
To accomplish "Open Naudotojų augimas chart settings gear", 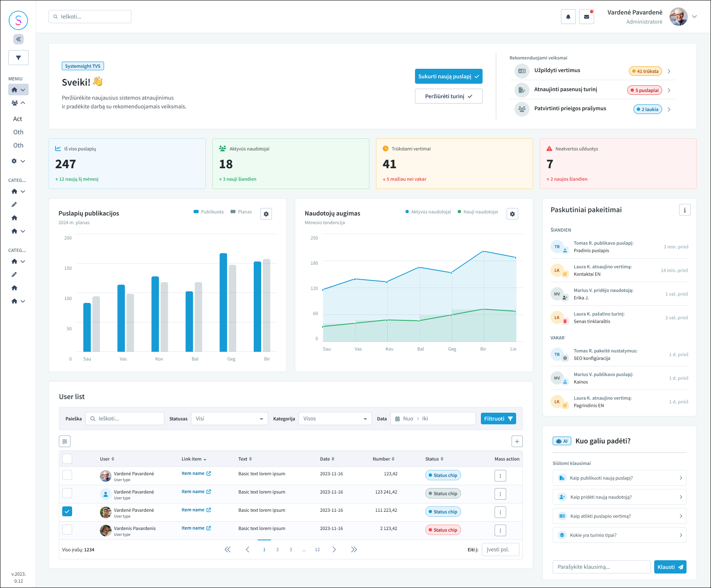I will tap(512, 214).
